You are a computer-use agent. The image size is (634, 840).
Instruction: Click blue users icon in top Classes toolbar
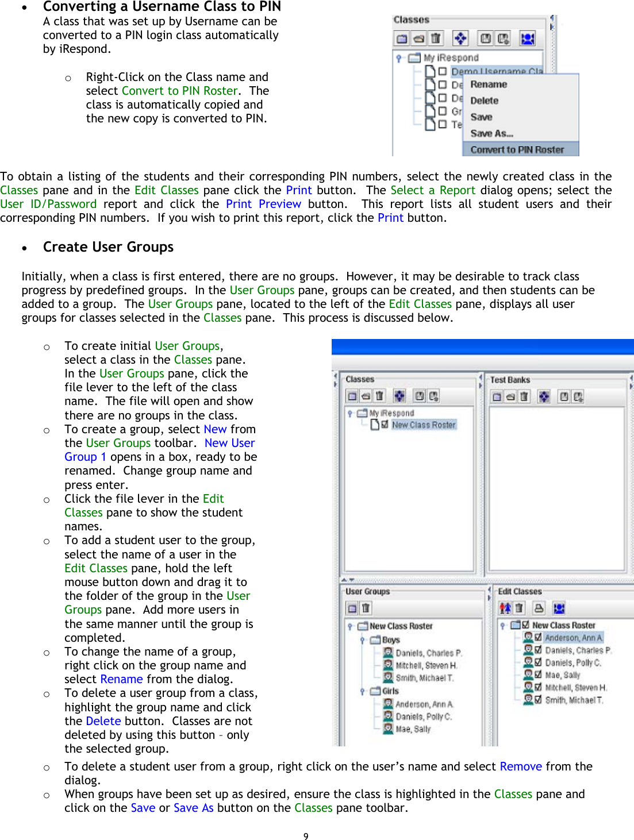point(527,38)
